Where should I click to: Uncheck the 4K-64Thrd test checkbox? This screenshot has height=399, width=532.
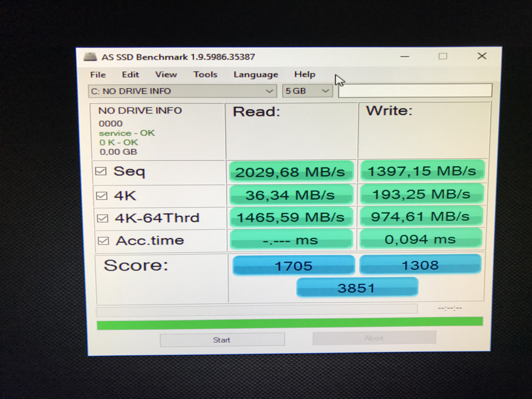point(103,218)
